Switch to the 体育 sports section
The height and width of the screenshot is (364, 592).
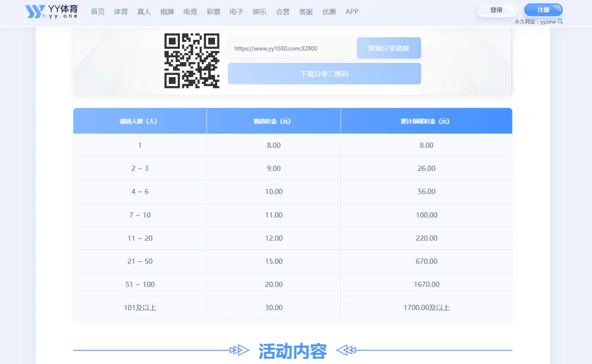click(x=121, y=12)
